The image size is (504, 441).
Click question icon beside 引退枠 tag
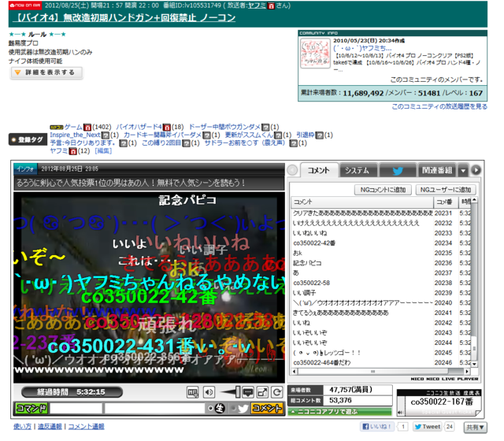tap(319, 135)
